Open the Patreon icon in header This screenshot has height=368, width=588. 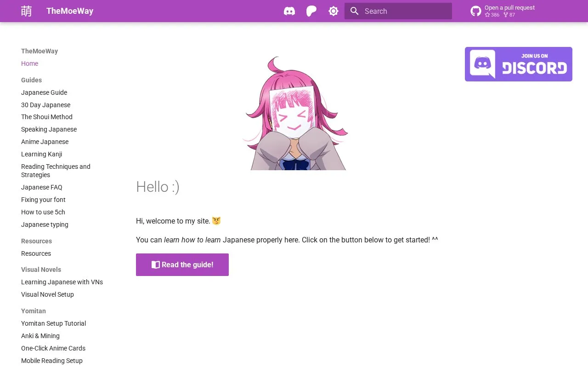pos(311,11)
